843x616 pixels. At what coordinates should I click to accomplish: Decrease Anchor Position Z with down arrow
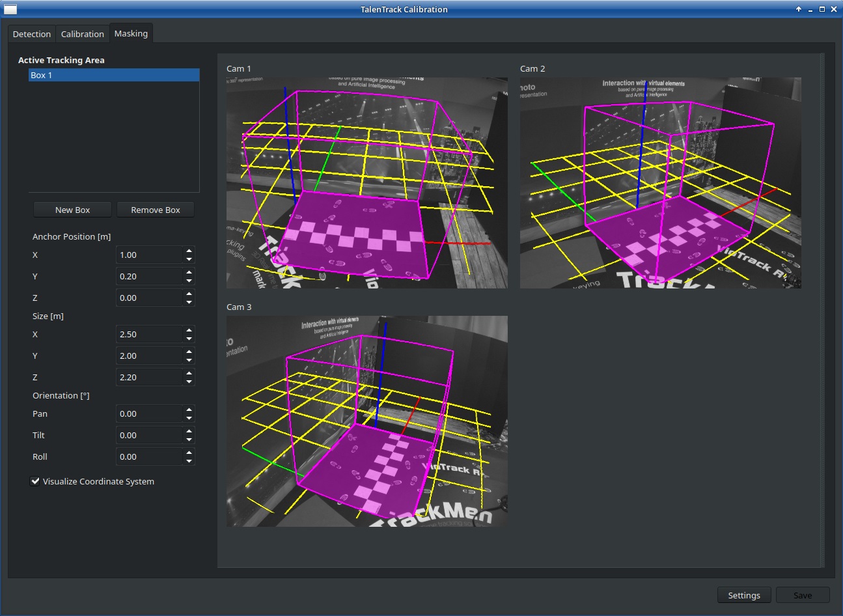pyautogui.click(x=189, y=302)
